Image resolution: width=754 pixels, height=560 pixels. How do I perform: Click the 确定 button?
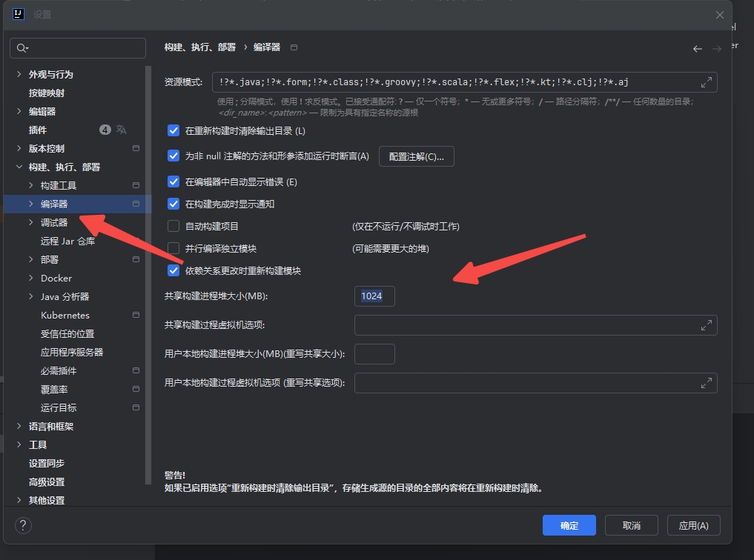569,525
